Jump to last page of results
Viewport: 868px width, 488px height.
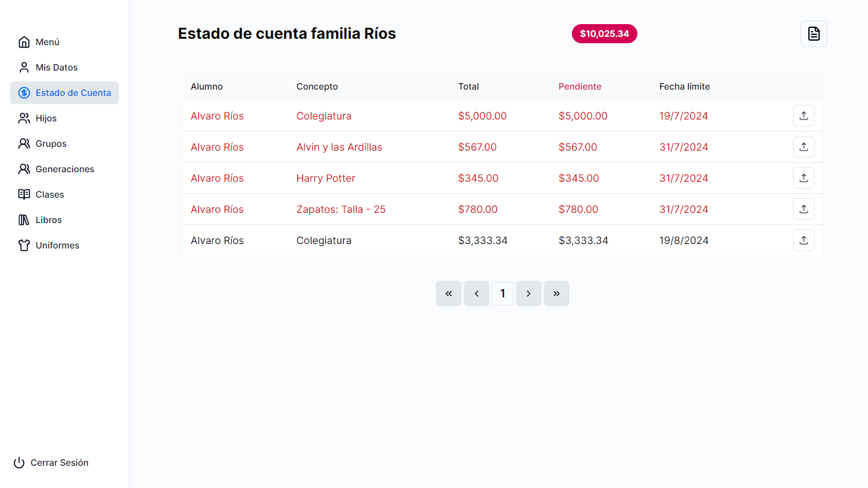[x=556, y=294]
